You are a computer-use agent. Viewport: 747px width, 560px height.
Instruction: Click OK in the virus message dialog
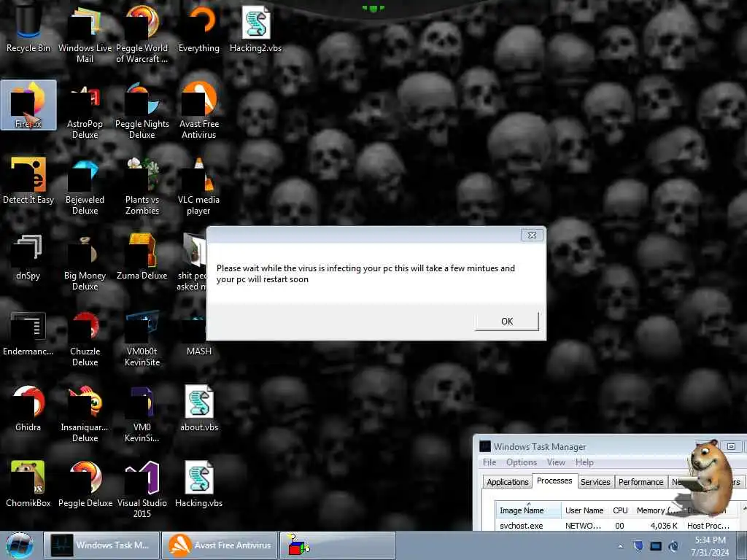[x=507, y=322]
